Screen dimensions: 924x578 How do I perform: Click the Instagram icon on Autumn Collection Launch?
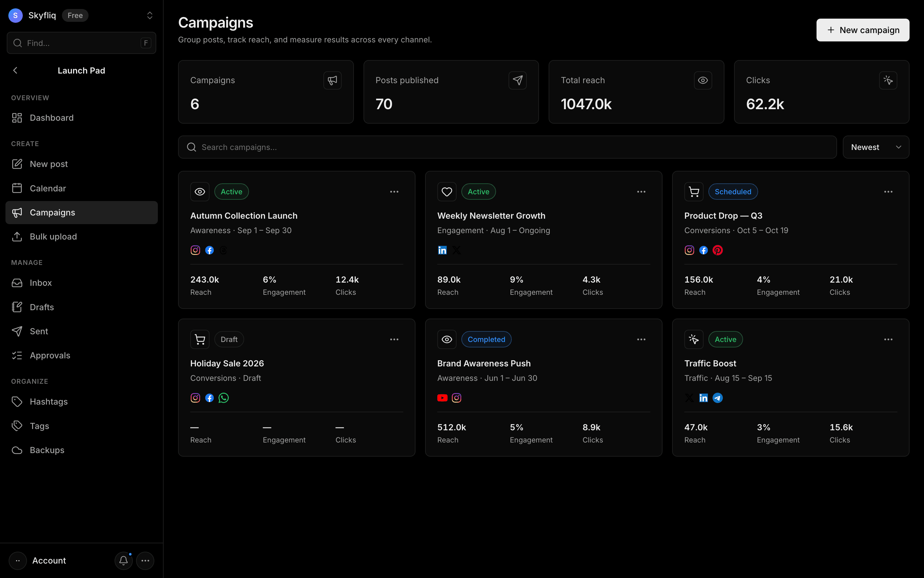pyautogui.click(x=195, y=250)
